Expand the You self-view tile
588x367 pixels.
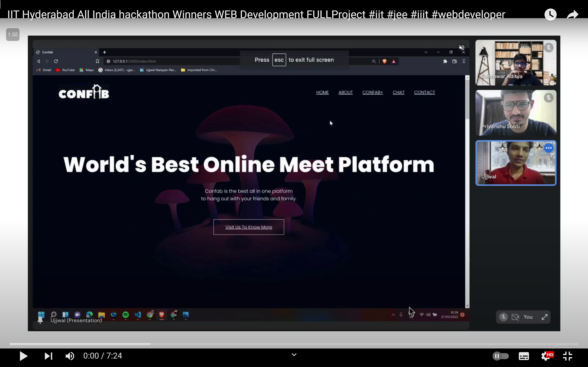[x=544, y=317]
